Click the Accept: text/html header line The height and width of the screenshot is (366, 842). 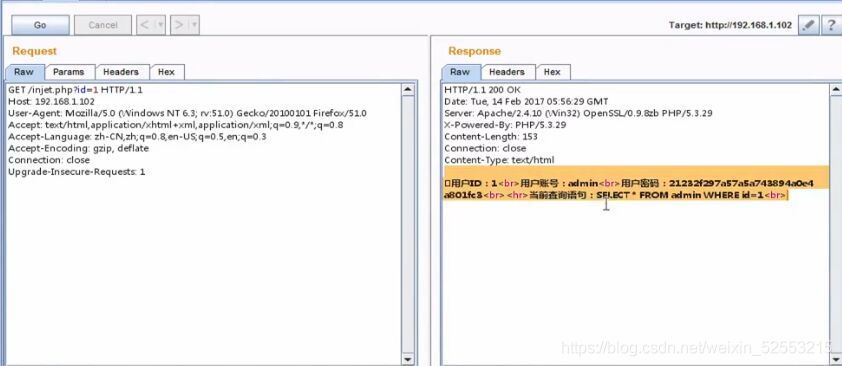pyautogui.click(x=176, y=125)
